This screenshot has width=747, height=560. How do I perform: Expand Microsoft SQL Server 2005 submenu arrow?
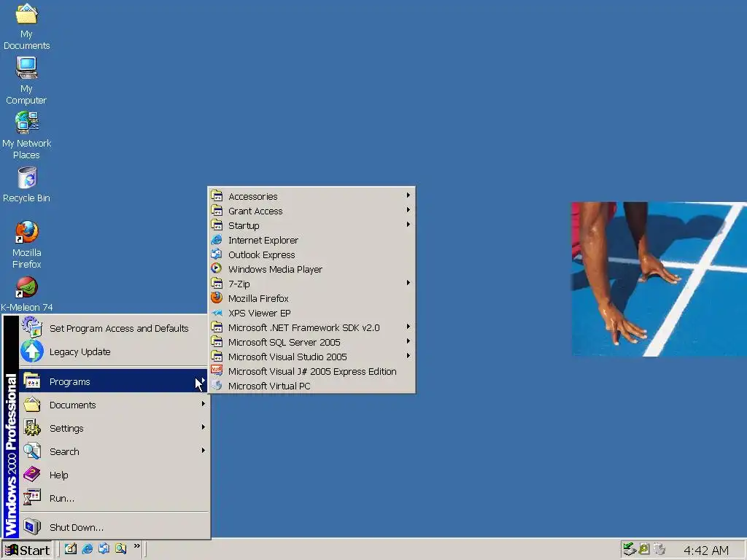click(409, 341)
